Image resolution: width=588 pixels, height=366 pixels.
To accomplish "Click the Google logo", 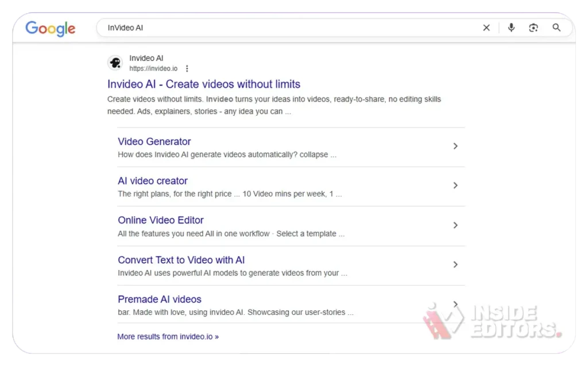I will 51,29.
